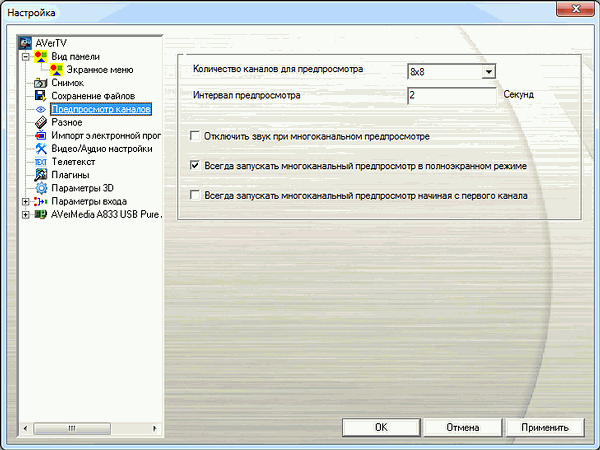600x450 pixels.
Task: Click the Видео/Аудио настройки tools icon
Action: click(x=41, y=148)
